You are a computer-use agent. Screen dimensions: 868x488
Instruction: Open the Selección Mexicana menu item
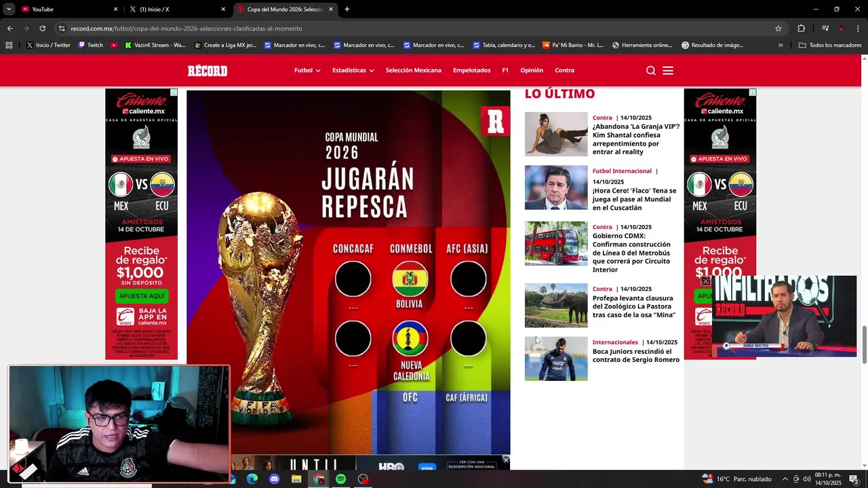coord(414,70)
